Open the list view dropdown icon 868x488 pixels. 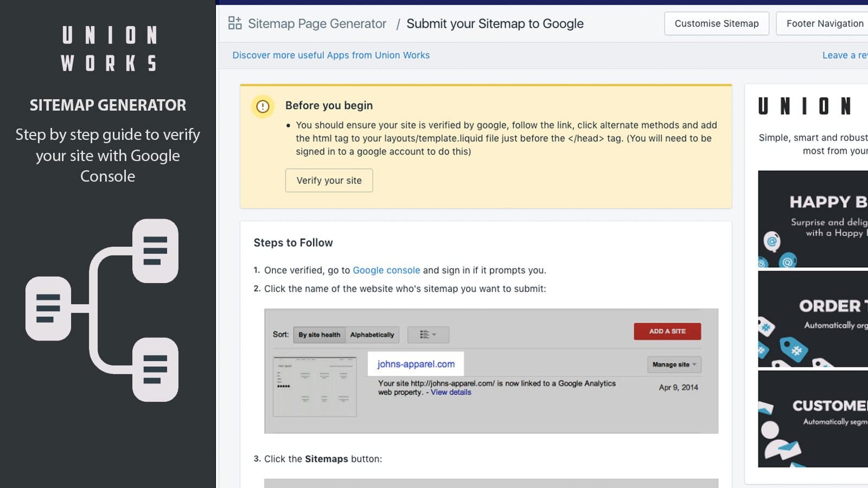(428, 335)
